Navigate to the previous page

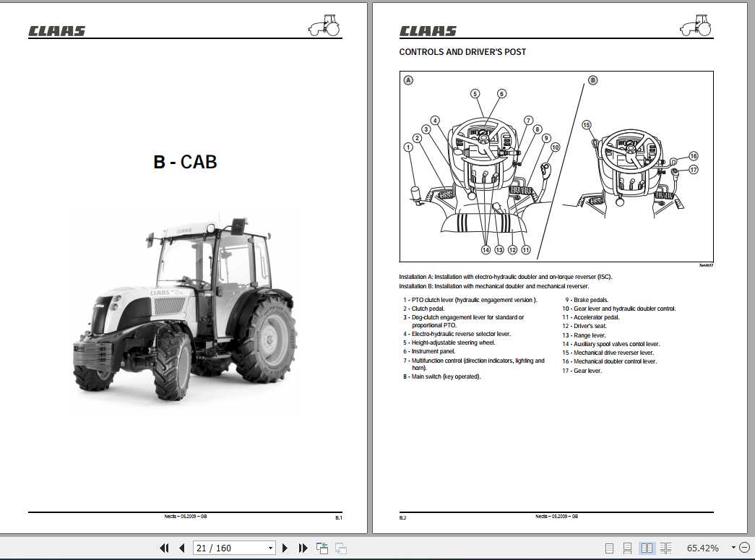[182, 548]
